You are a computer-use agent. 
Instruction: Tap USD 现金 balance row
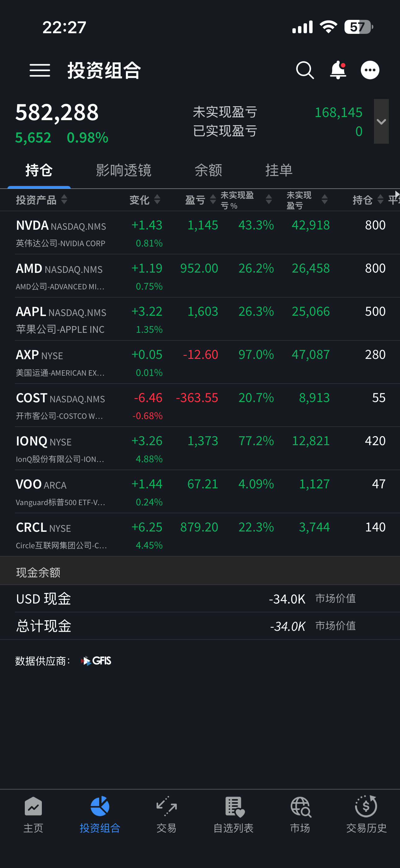coord(200,599)
